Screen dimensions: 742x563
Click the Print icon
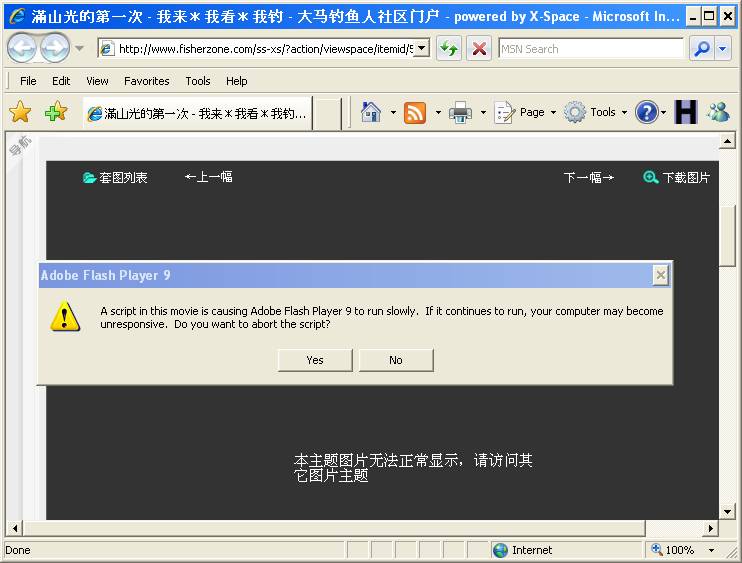[x=460, y=113]
